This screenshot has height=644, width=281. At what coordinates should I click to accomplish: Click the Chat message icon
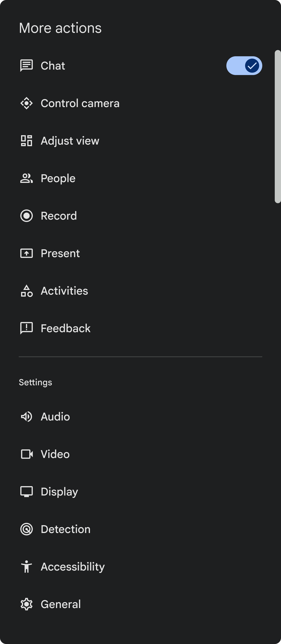tap(27, 66)
